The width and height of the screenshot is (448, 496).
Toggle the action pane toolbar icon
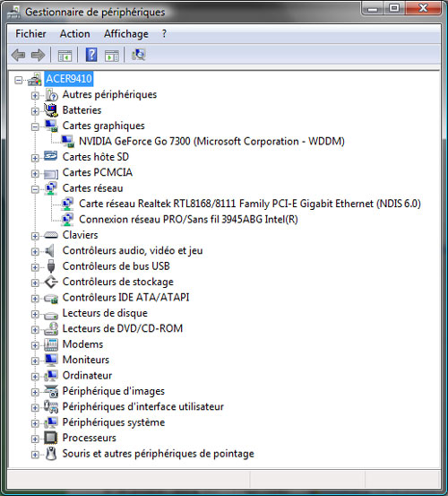[x=111, y=56]
